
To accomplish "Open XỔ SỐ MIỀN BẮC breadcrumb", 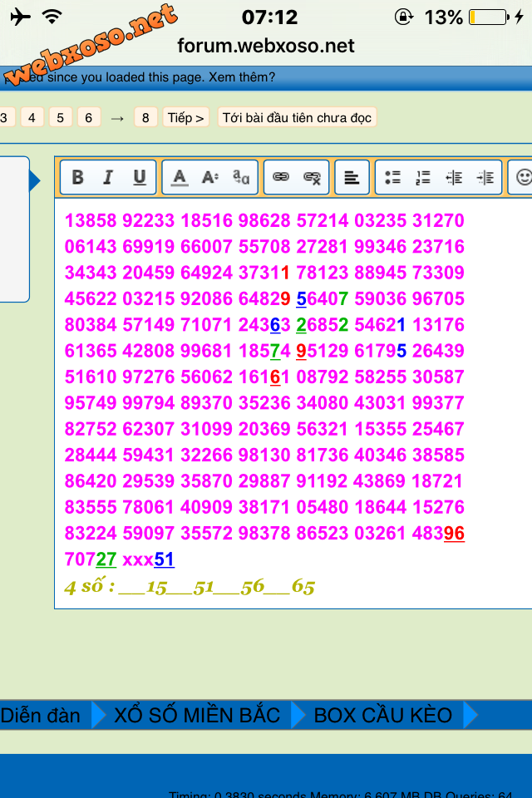I will tap(197, 715).
